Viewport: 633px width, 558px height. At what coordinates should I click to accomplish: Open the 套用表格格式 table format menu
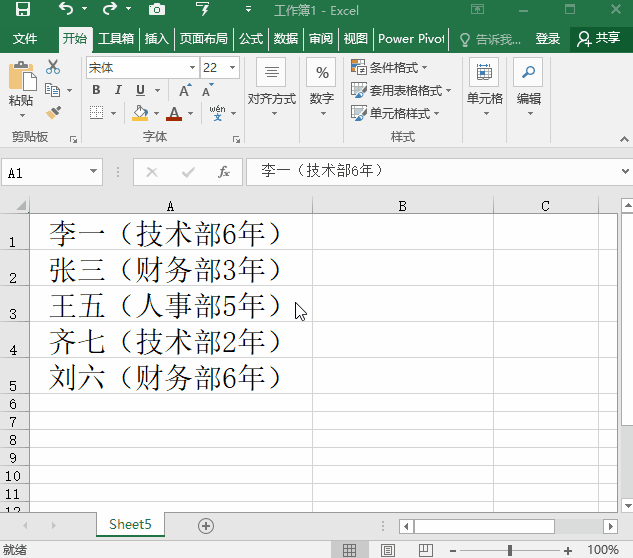[x=401, y=90]
